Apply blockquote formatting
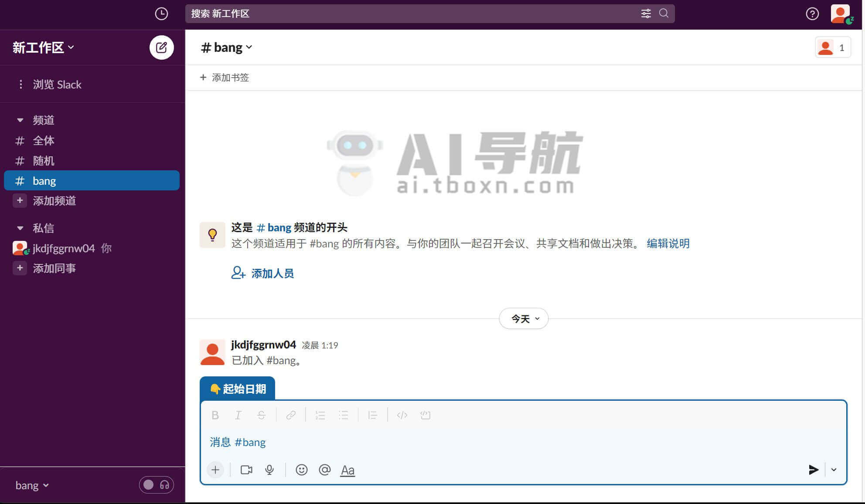 [x=373, y=415]
